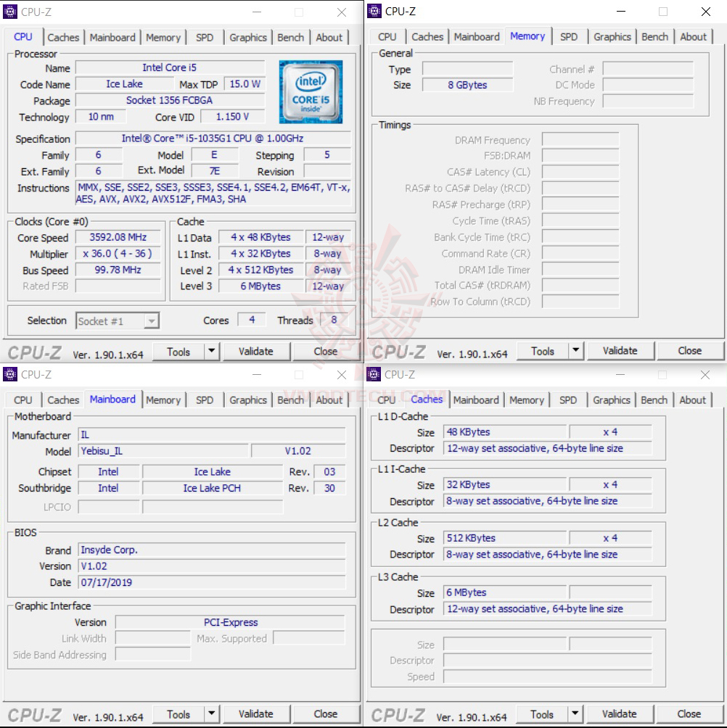Click CPU-Z app icon in top-left window title bar

[9, 12]
